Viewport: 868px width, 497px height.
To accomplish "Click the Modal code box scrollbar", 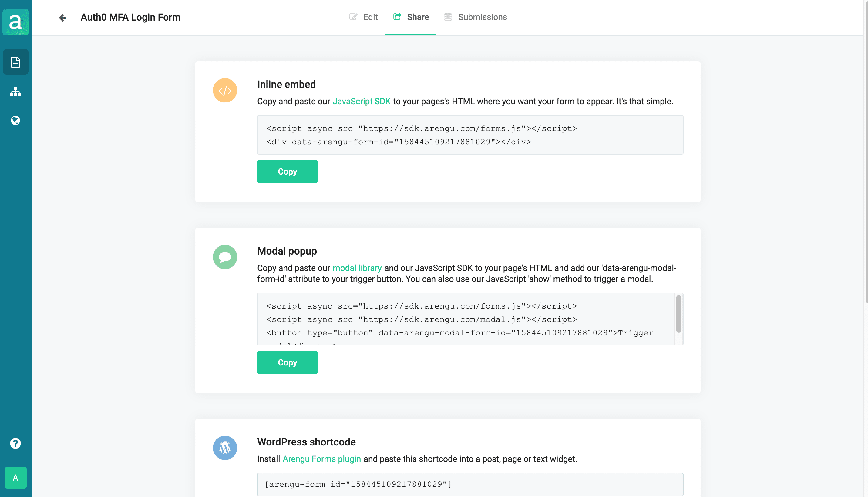I will 678,314.
